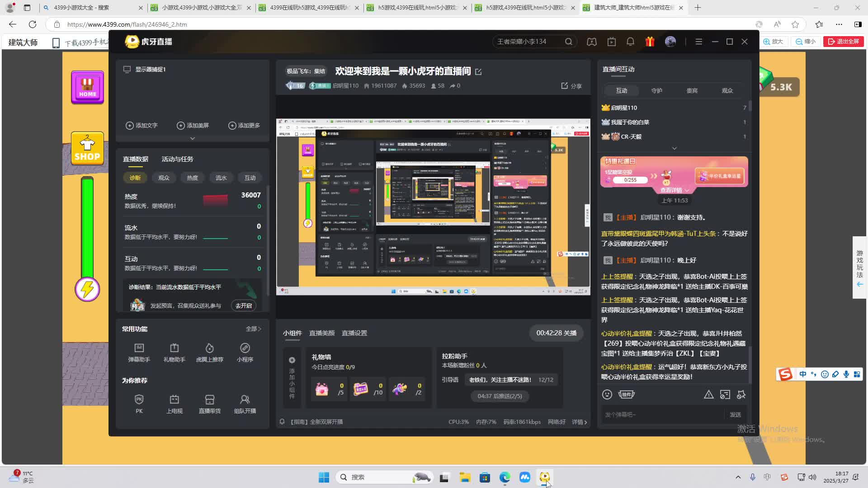Click the 分享 share icon
The height and width of the screenshot is (488, 868).
pyautogui.click(x=571, y=86)
